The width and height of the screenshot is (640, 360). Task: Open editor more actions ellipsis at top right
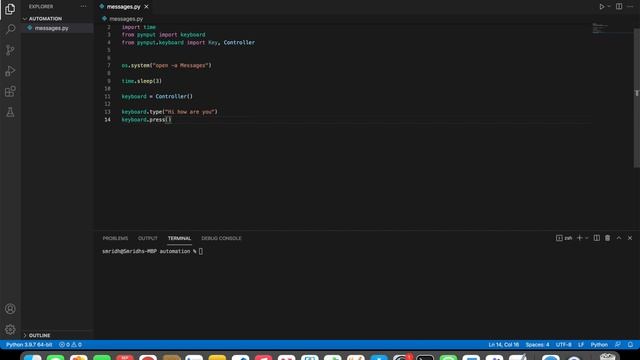pos(631,7)
